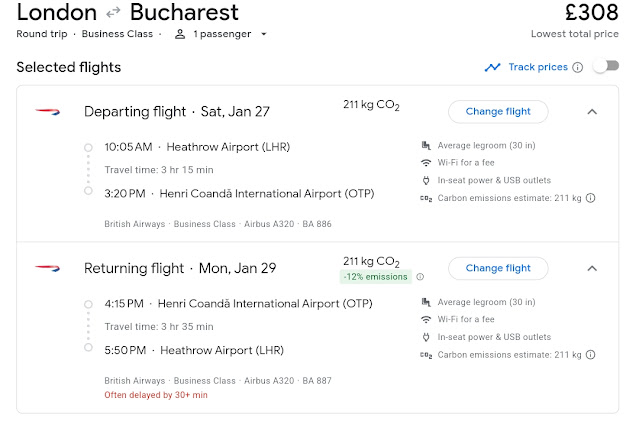Viewport: 639px width, 424px height.
Task: Collapse the returning flight details
Action: point(592,268)
